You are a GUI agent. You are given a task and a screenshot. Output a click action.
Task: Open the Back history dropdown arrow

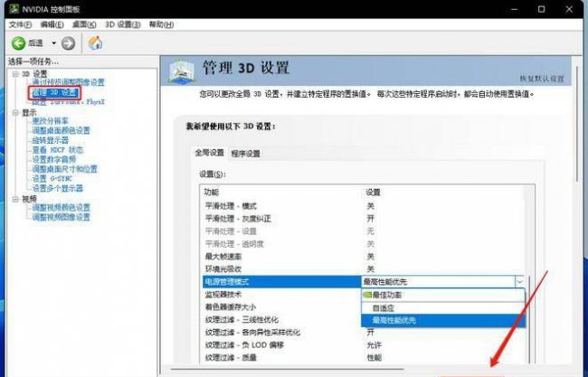click(x=53, y=43)
